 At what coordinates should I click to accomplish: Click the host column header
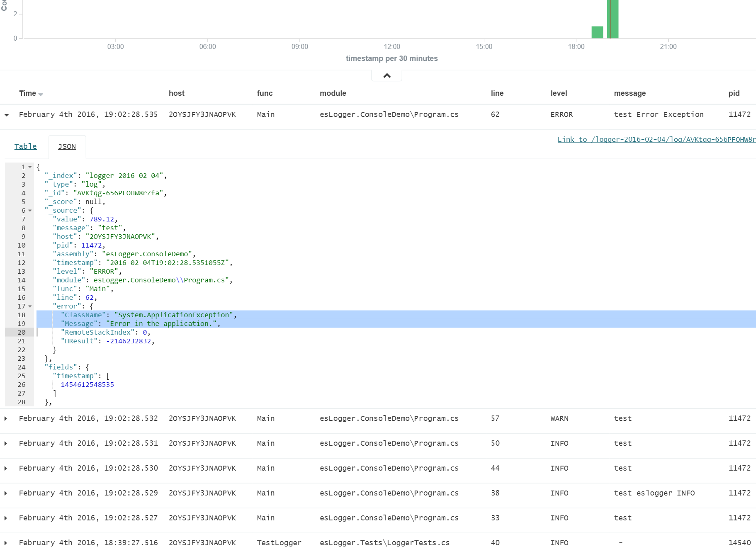[177, 93]
